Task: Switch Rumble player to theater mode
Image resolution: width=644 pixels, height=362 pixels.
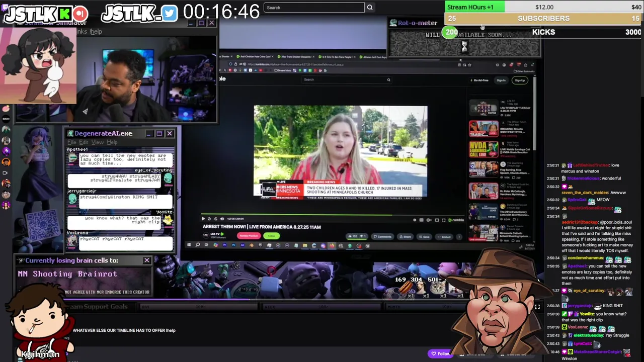Action: coord(436,220)
